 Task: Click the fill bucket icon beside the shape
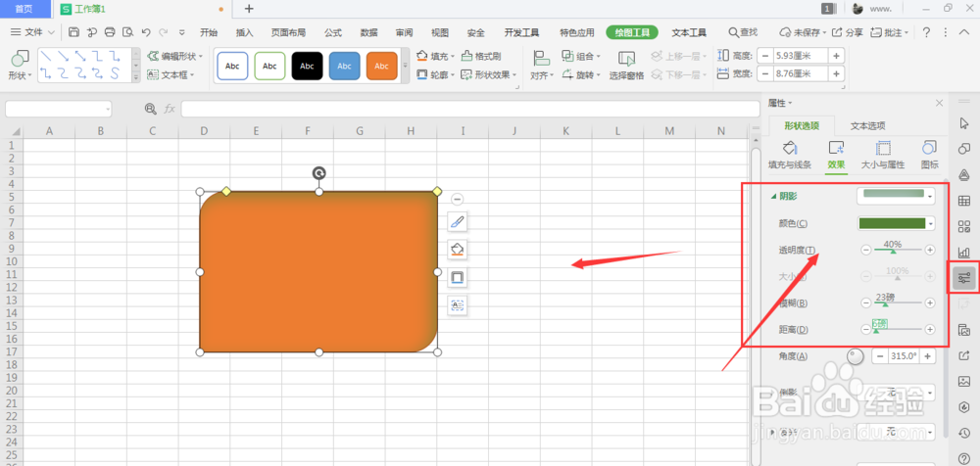458,250
